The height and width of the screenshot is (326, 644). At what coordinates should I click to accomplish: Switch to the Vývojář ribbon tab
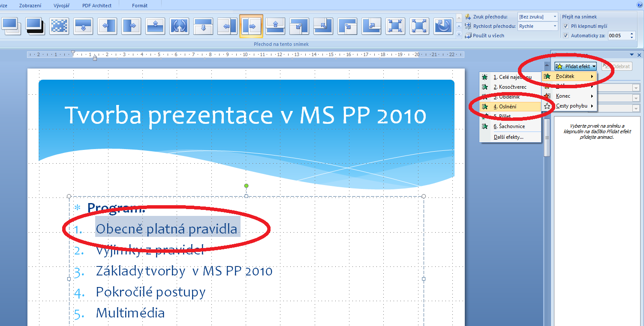click(x=62, y=6)
